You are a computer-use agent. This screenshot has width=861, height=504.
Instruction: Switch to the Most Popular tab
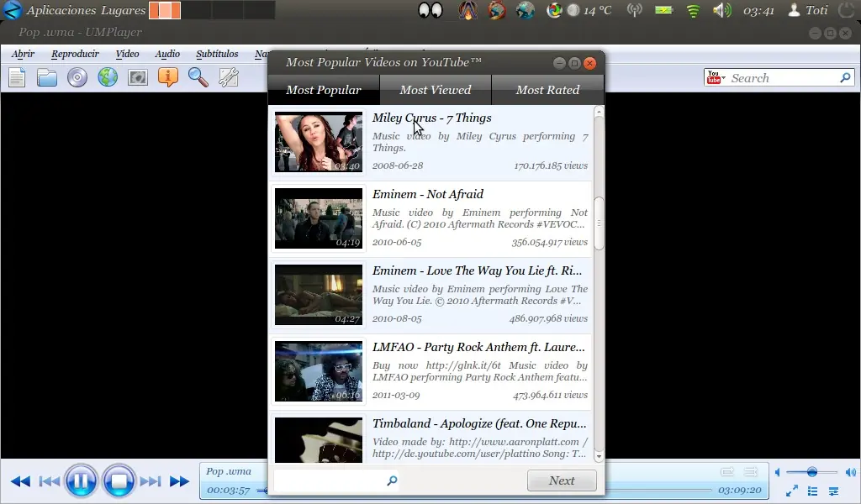(x=324, y=90)
